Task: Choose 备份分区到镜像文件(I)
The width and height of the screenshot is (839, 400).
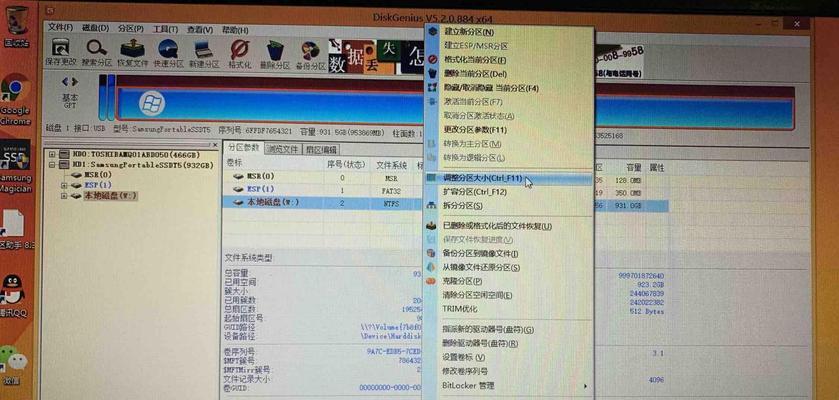Action: pos(480,253)
